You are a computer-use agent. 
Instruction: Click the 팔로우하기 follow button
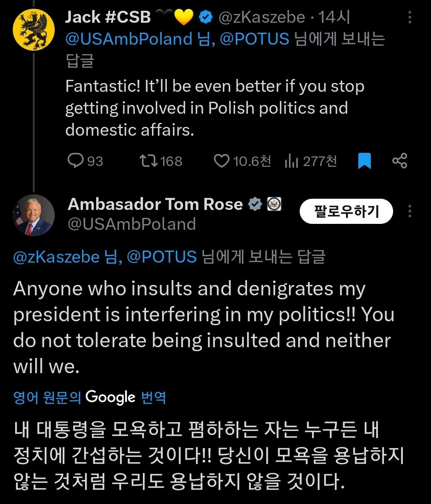[346, 211]
